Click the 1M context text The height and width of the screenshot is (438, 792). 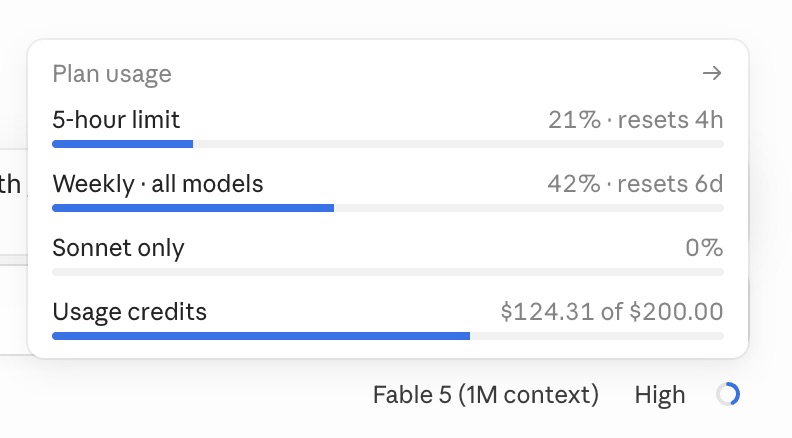point(529,395)
